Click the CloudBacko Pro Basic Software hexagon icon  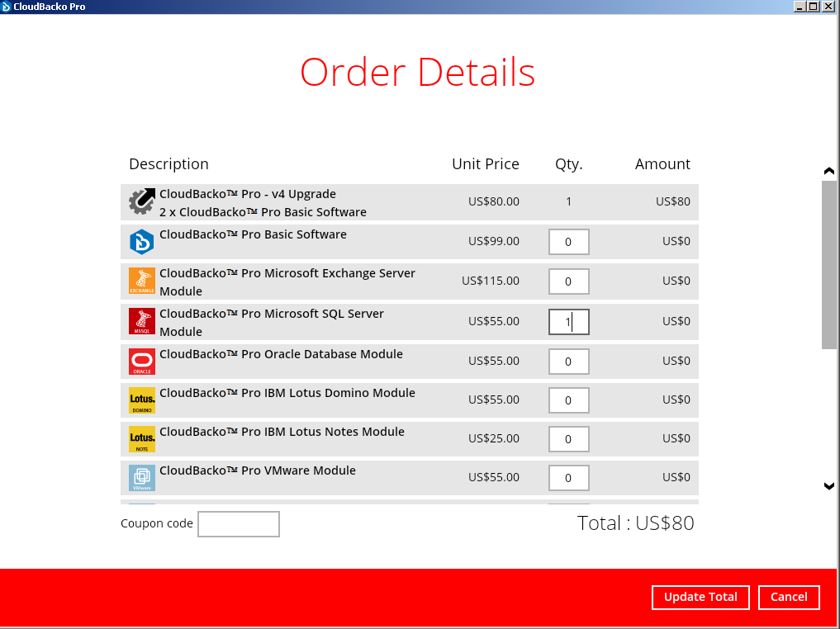142,241
